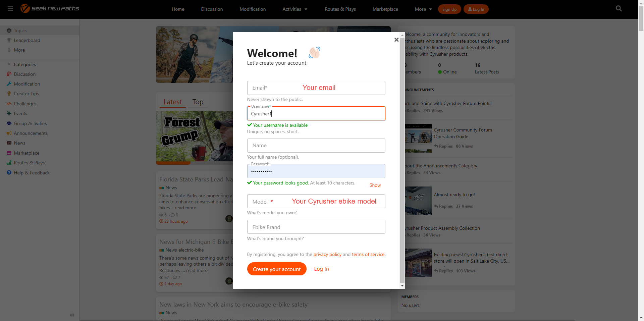Open the privacy policy link

click(327, 254)
